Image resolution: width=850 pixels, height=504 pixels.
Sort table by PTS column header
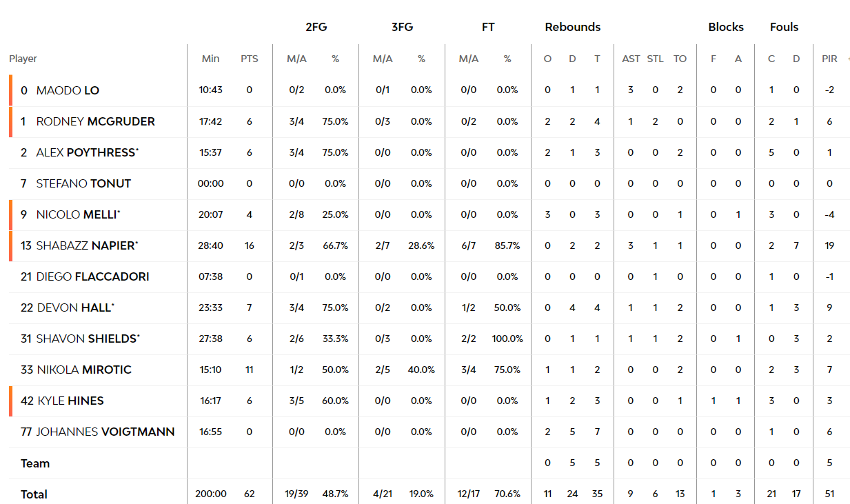click(250, 59)
